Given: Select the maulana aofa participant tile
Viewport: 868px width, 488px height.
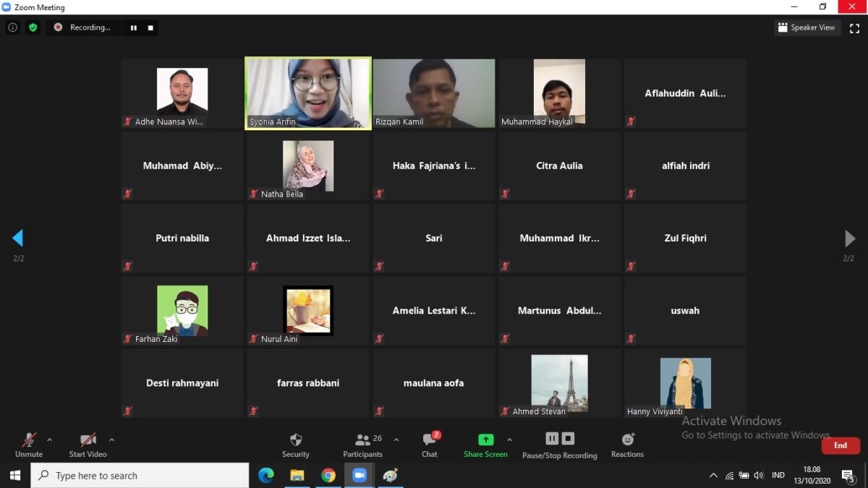Looking at the screenshot, I should [434, 383].
